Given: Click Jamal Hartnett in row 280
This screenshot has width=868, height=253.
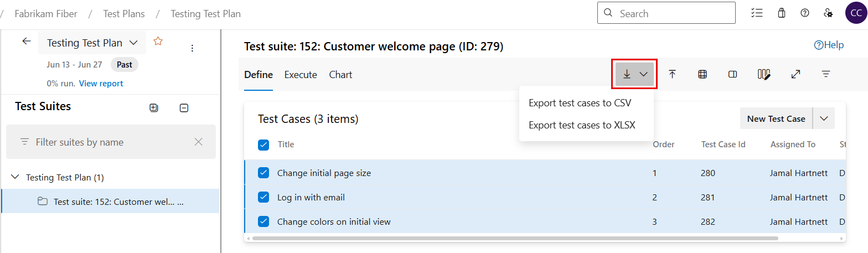Looking at the screenshot, I should (799, 173).
